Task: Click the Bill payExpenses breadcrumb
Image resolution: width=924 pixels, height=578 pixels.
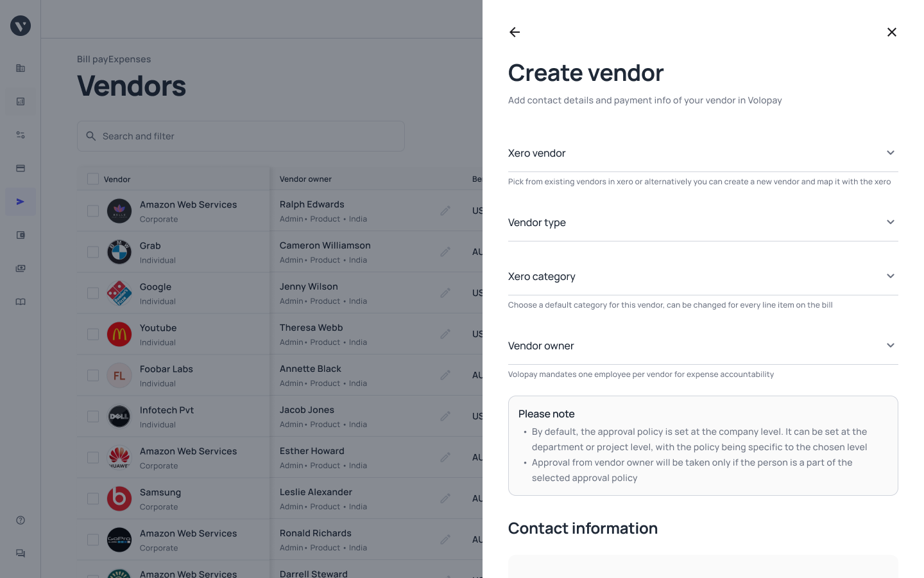Action: point(114,59)
